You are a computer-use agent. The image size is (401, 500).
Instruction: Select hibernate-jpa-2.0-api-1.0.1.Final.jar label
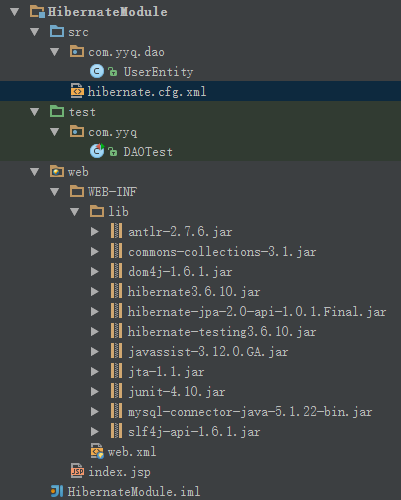[257, 312]
